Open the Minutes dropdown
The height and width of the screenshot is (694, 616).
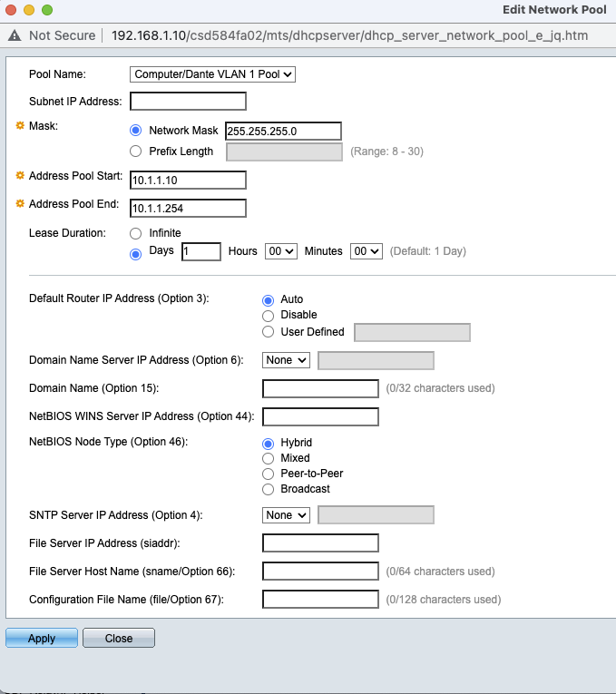[367, 251]
